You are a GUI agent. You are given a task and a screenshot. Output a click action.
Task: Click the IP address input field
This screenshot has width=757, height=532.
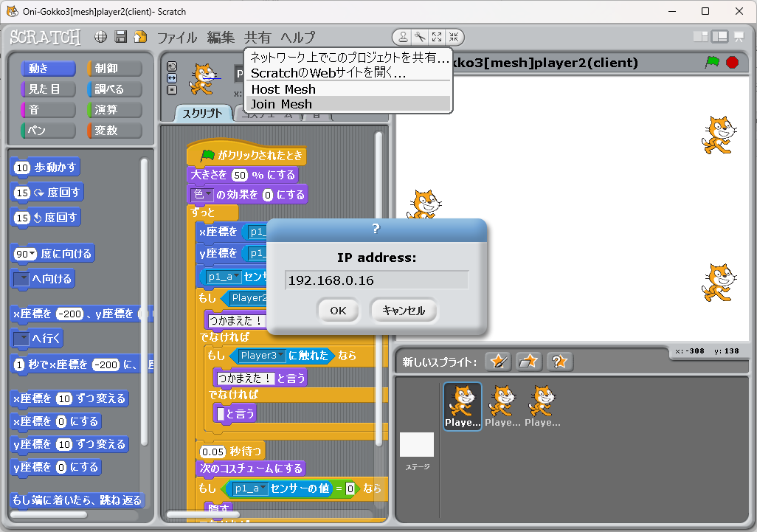(x=376, y=280)
